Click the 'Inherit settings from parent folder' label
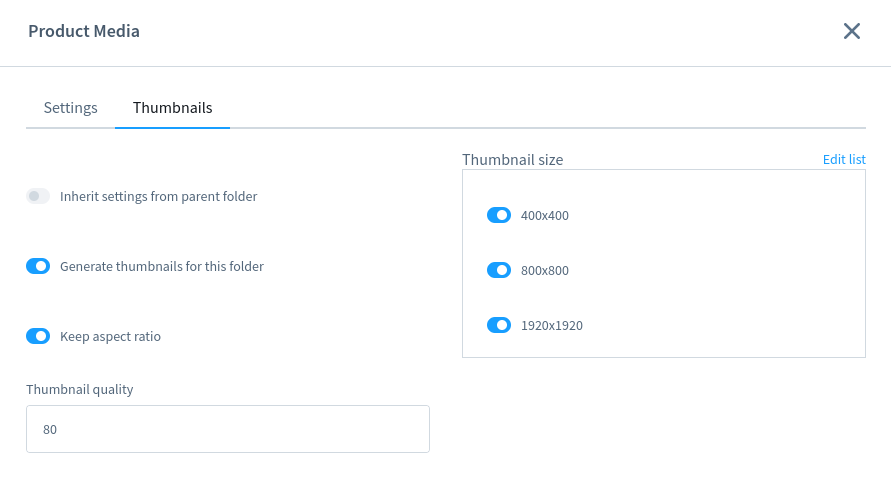The image size is (891, 478). [158, 197]
